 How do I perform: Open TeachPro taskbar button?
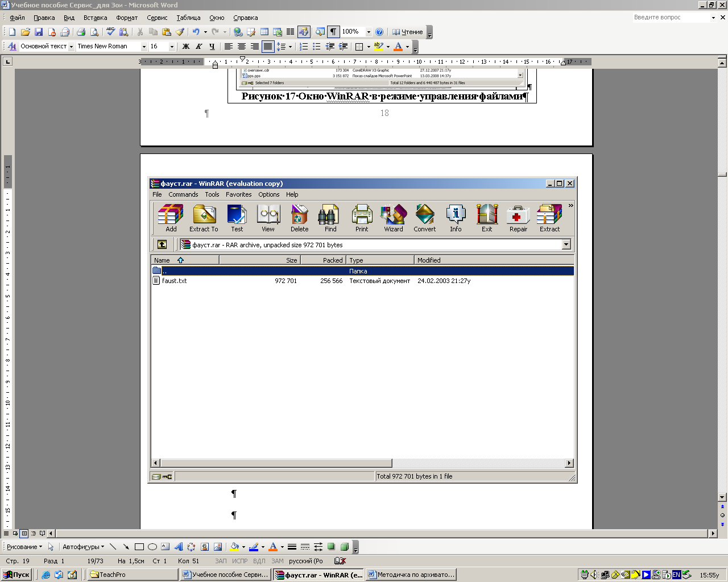pyautogui.click(x=133, y=575)
